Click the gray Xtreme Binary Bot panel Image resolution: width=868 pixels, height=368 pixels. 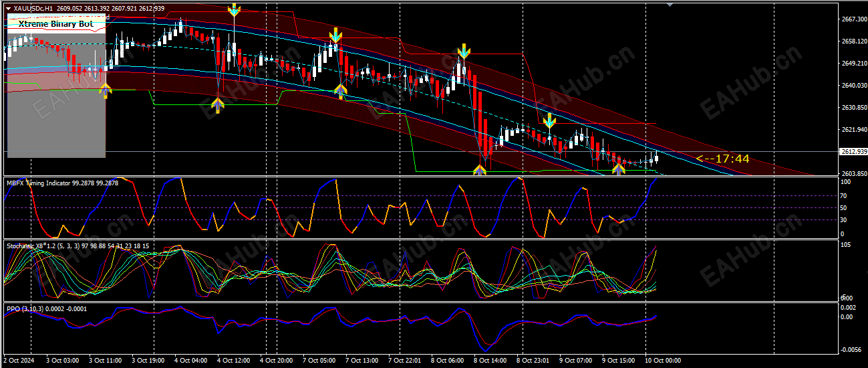point(56,87)
